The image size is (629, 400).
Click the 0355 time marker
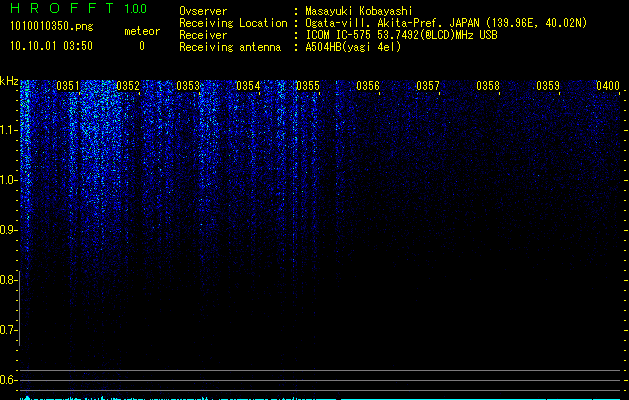click(x=308, y=86)
